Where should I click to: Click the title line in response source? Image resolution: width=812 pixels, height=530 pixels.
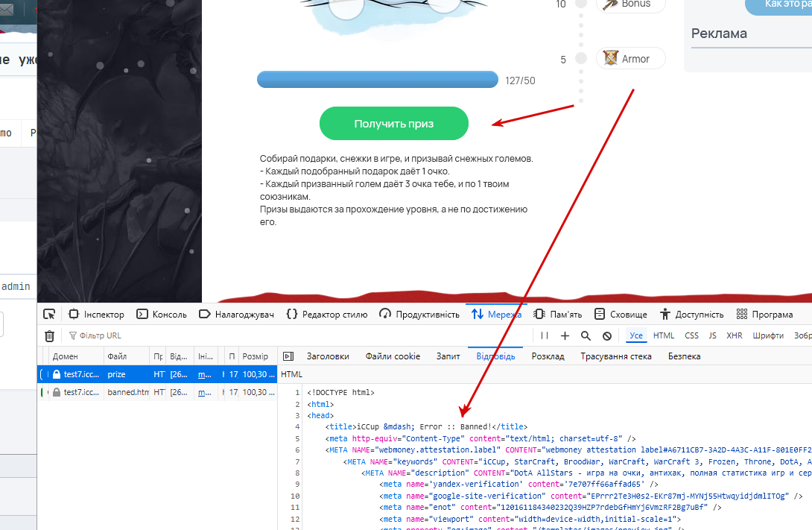pos(426,427)
